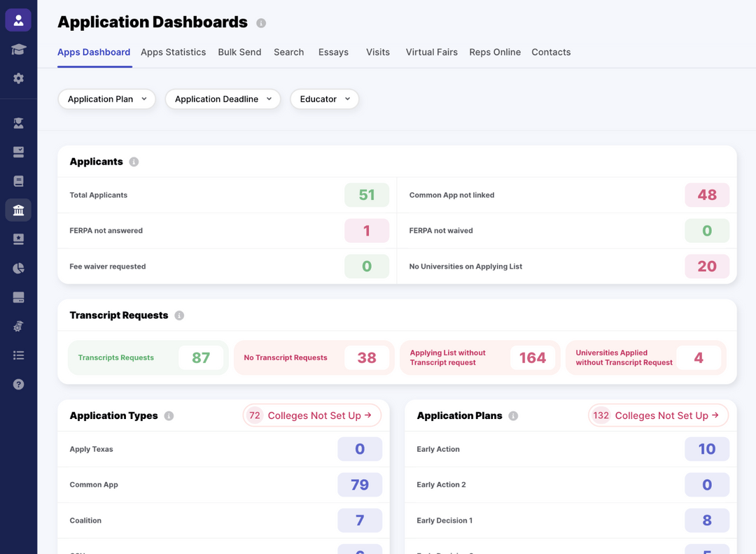Open Colleges Not Set Up for Application Plans
Image resolution: width=756 pixels, height=554 pixels.
658,415
